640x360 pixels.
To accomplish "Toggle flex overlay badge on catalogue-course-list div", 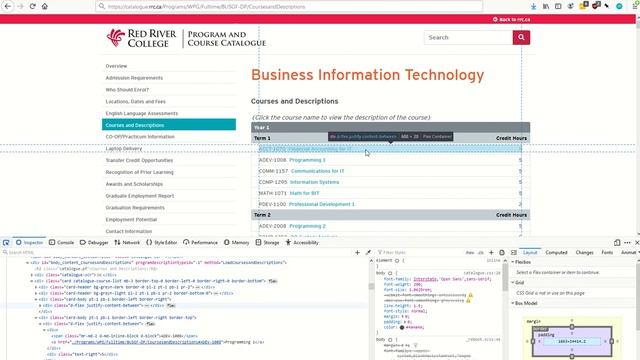I will click(272, 281).
